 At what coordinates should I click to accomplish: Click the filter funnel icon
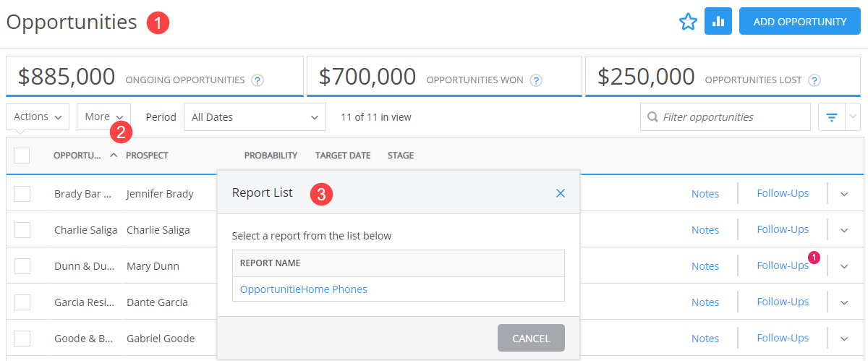pyautogui.click(x=832, y=117)
